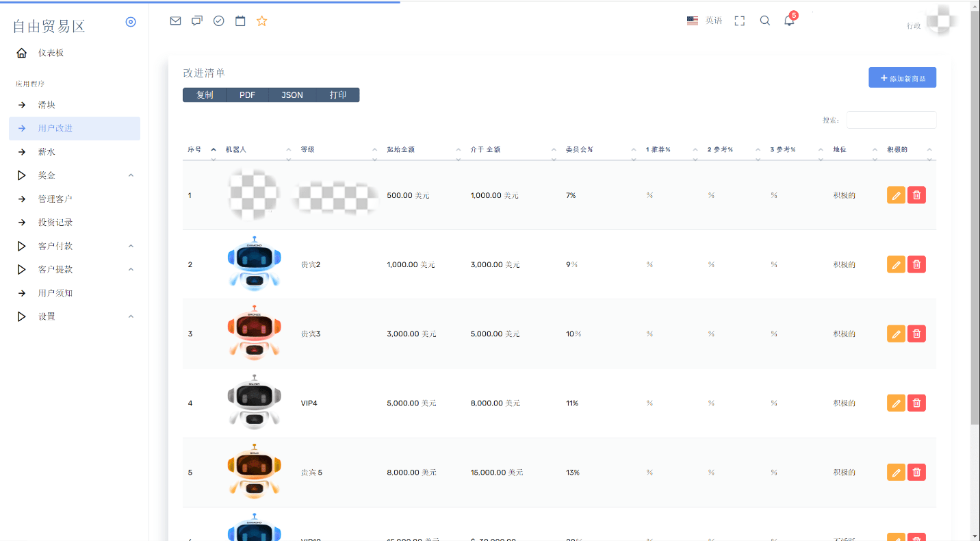This screenshot has height=541, width=980.
Task: Click the mail envelope icon in top bar
Action: click(175, 21)
